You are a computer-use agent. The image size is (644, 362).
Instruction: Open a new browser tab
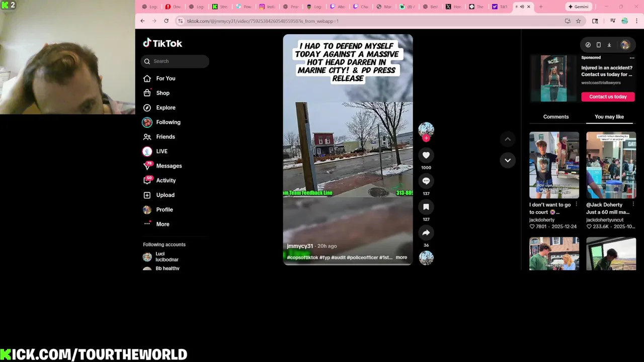[x=541, y=7]
